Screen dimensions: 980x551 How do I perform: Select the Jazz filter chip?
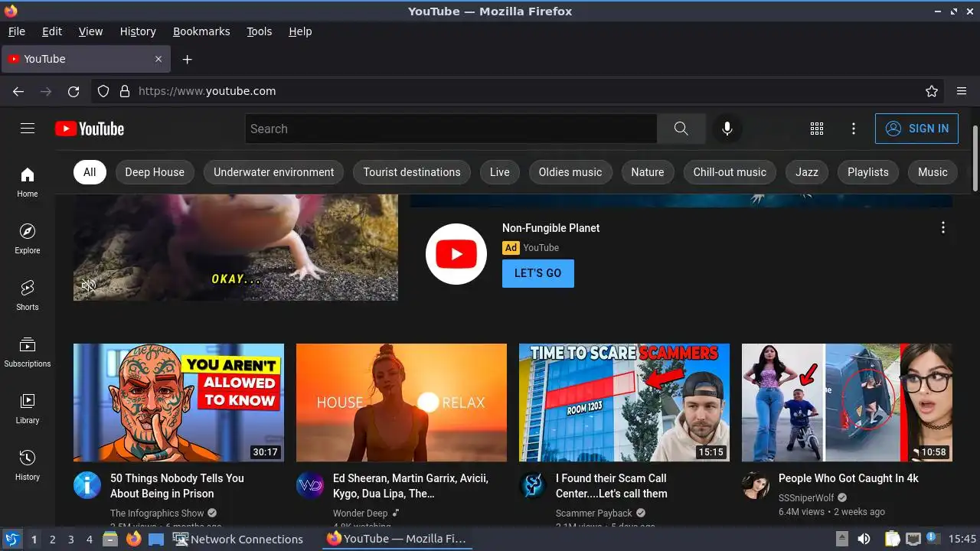click(x=807, y=172)
